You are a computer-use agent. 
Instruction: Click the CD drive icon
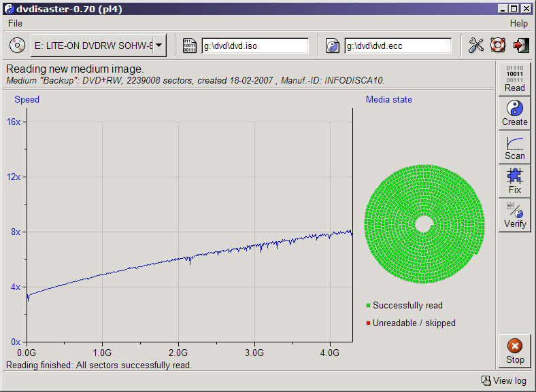click(17, 45)
